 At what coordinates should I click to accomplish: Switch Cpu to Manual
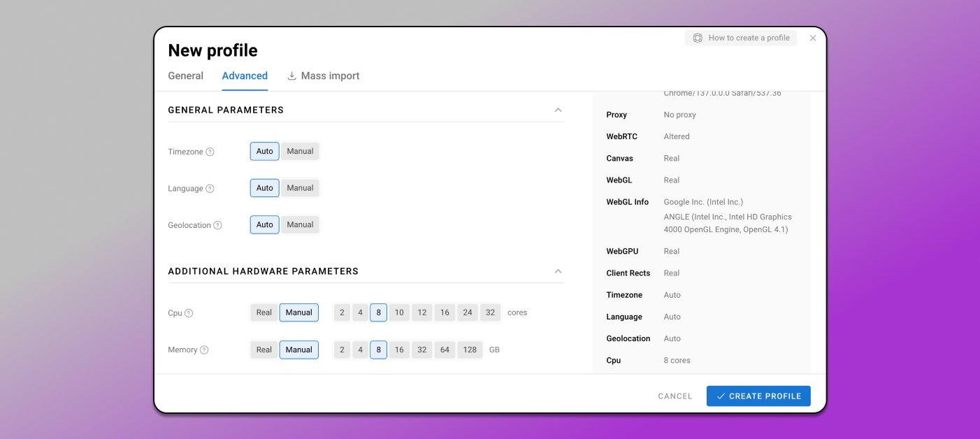tap(299, 312)
